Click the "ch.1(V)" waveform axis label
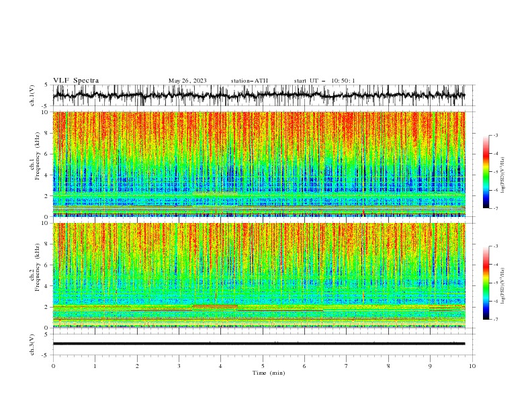Viewport: 532px width, 411px height. 32,95
